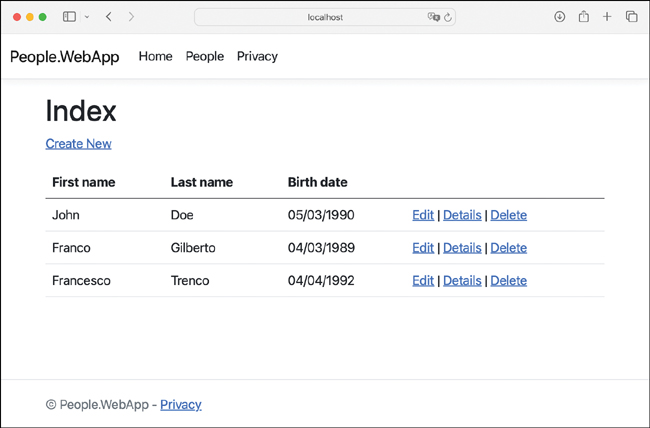Go to the People nav item
650x428 pixels.
tap(204, 56)
